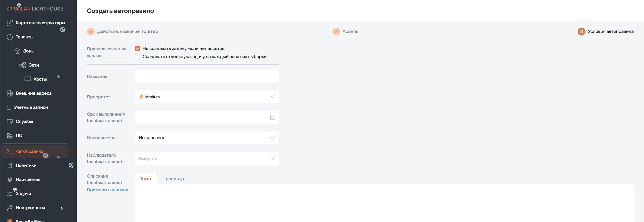Click the globe icon for Внешние адреса
The image size is (644, 222).
click(10, 93)
